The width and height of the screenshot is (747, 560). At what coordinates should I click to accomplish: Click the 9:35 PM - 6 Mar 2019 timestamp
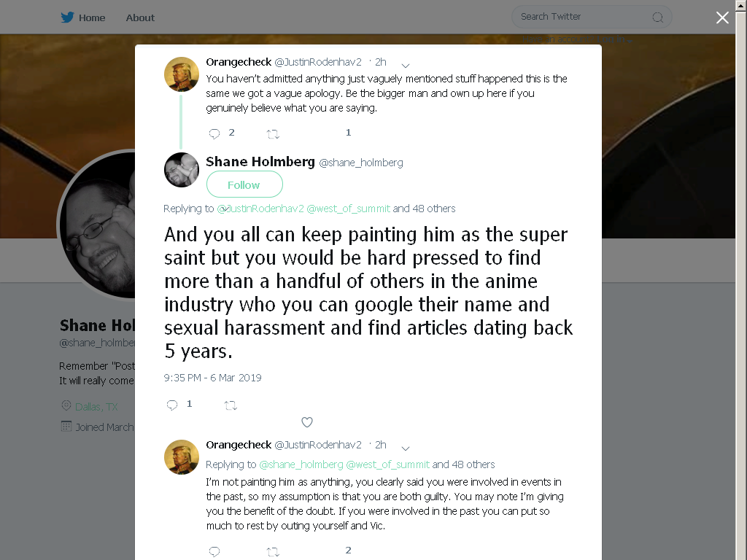[x=212, y=378]
